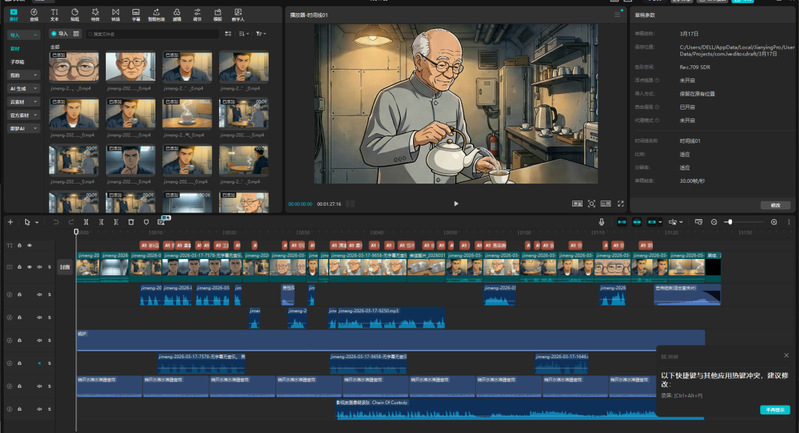Image resolution: width=799 pixels, height=433 pixels.
Task: Open the 贴纸 (Stickers) panel
Action: click(x=75, y=14)
